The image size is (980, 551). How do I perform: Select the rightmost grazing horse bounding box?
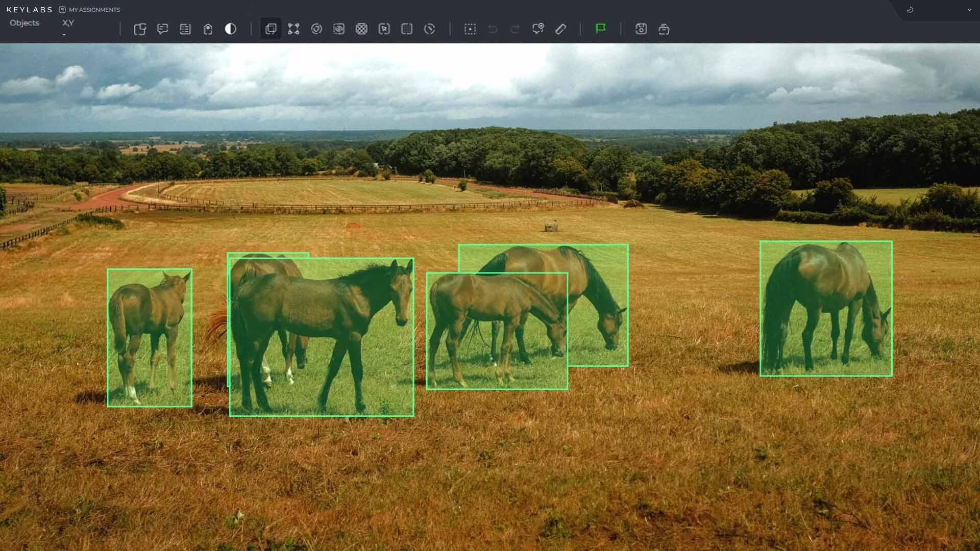[826, 309]
